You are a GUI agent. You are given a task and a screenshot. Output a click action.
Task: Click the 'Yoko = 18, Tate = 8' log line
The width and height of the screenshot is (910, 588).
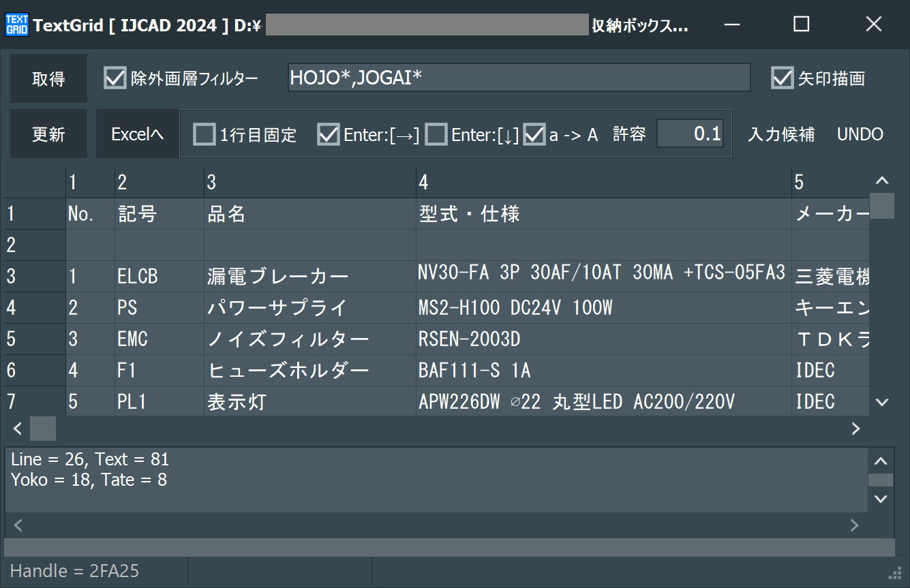point(89,480)
